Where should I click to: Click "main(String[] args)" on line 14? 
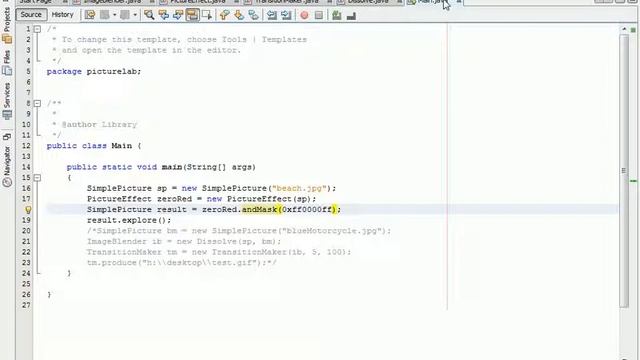[x=209, y=167]
